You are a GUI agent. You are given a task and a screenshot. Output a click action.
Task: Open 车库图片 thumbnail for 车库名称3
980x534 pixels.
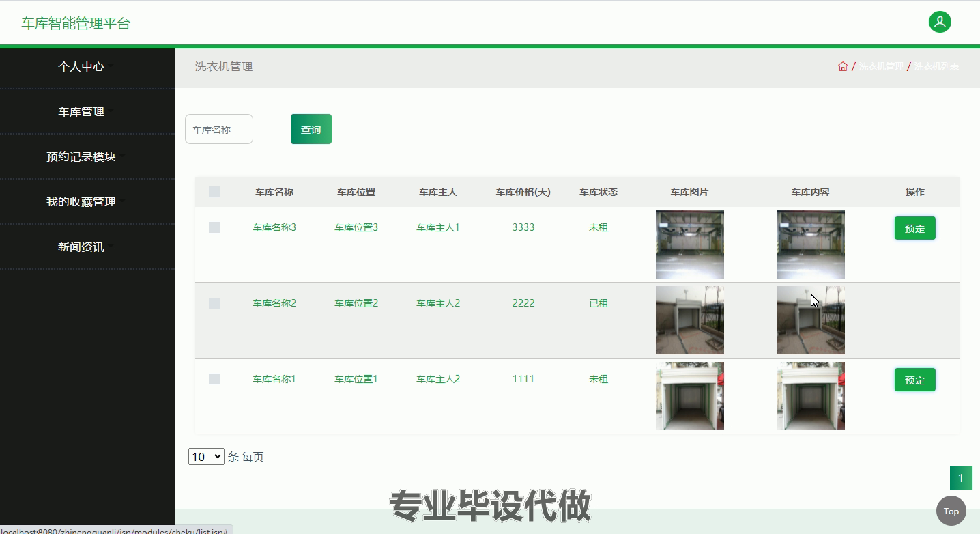690,244
